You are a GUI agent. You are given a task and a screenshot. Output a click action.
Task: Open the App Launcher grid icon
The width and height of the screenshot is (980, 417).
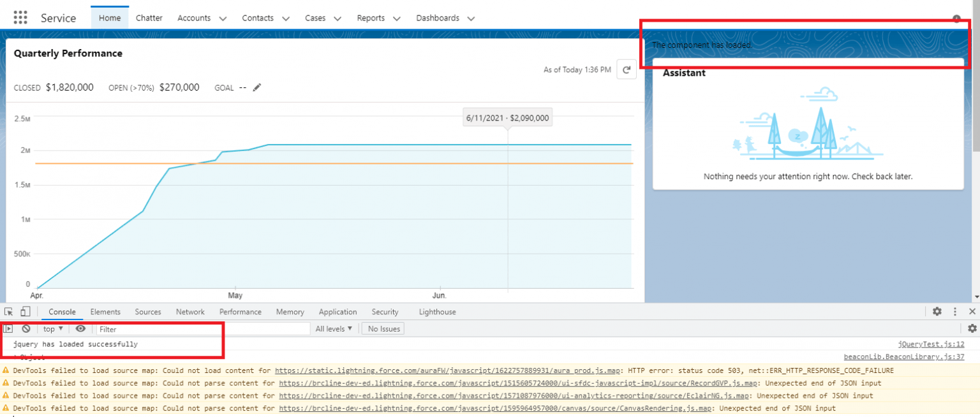point(20,18)
